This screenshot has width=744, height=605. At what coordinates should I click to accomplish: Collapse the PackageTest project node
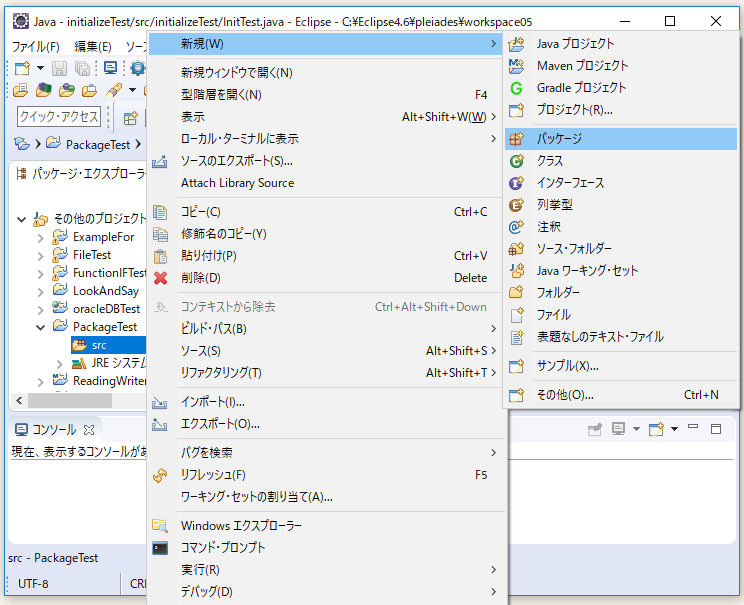click(x=41, y=327)
